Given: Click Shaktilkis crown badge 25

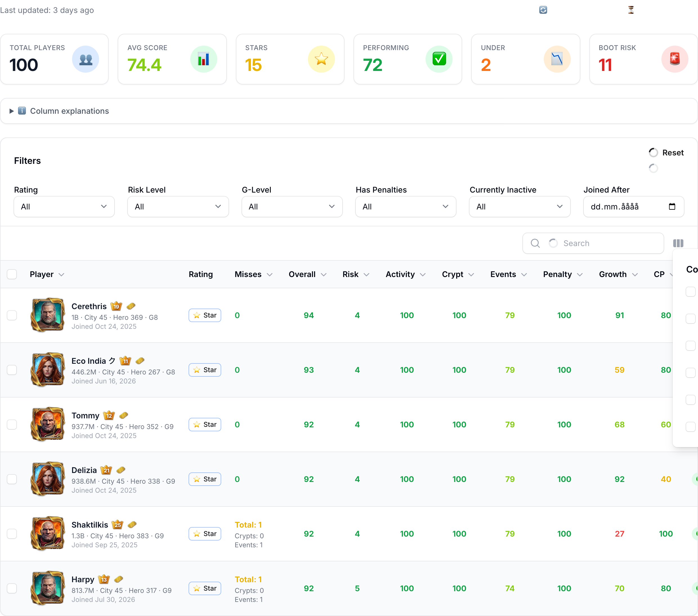Looking at the screenshot, I should point(117,525).
